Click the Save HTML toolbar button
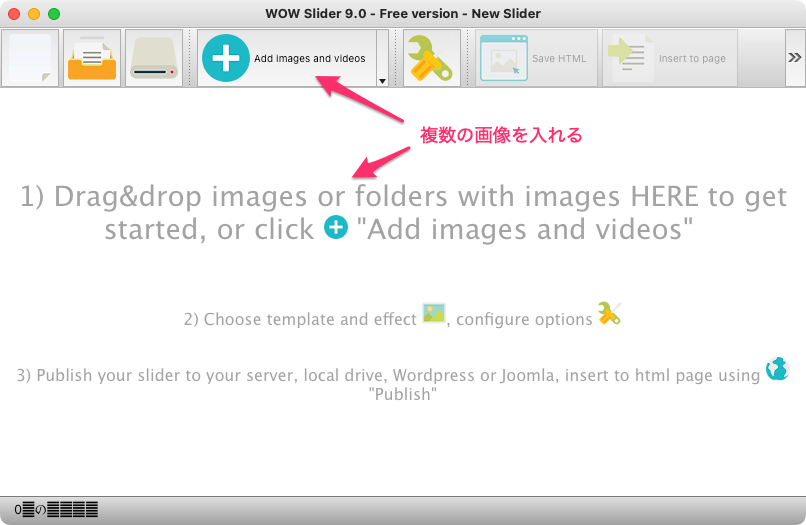 (536, 58)
